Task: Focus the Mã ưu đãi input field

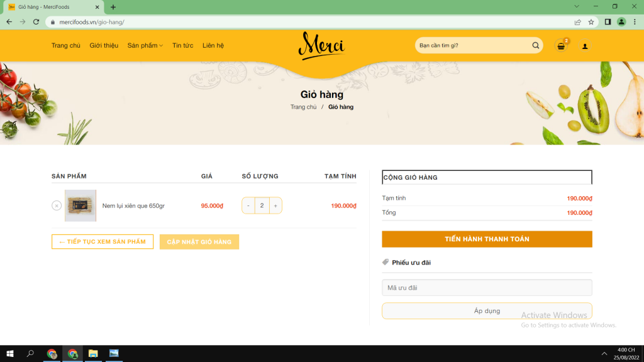Action: click(487, 288)
